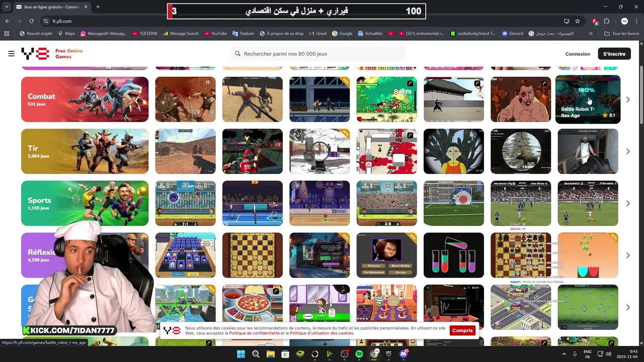Open Windows taskbar search

pos(256,354)
